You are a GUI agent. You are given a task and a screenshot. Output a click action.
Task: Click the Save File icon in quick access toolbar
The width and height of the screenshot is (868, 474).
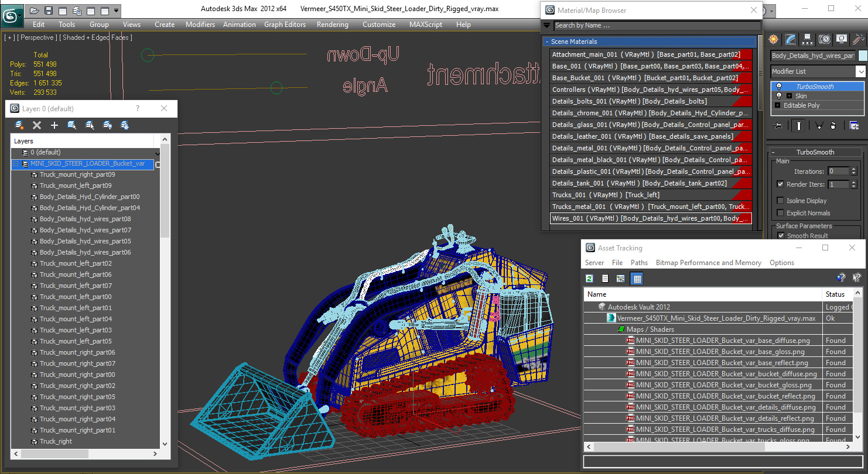(x=49, y=11)
